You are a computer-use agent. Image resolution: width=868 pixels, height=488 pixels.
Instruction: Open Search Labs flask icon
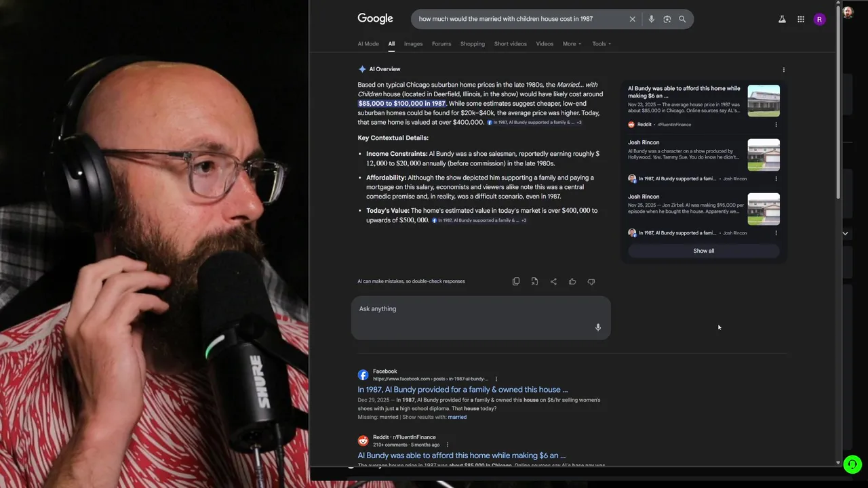(x=782, y=19)
